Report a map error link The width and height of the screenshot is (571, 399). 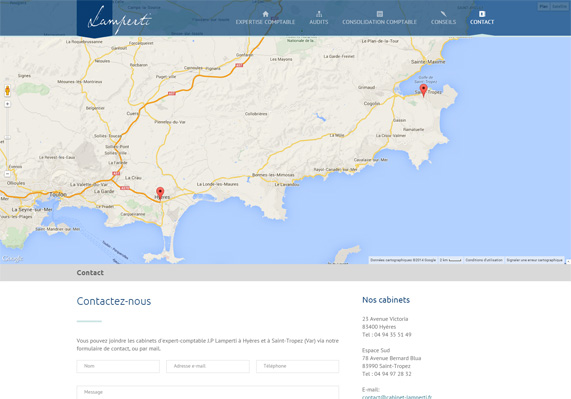[534, 260]
